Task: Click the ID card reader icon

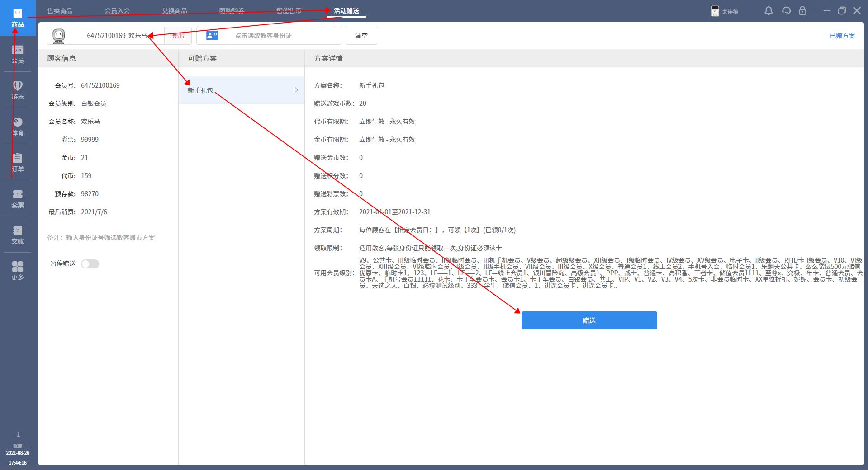Action: click(x=212, y=35)
